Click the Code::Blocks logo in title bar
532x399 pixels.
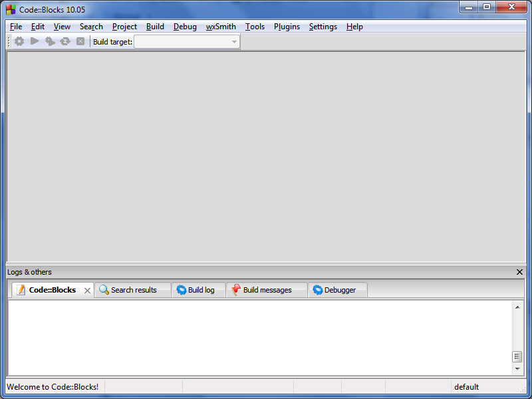[x=11, y=9]
